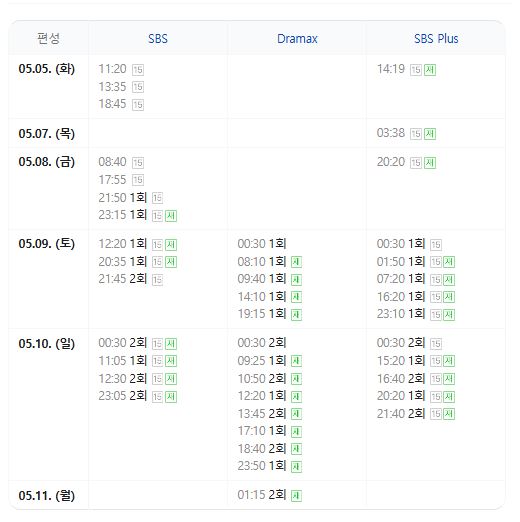Click the Dramax 00:30 2회 entry
Screen dimensions: 520x522
coord(262,343)
